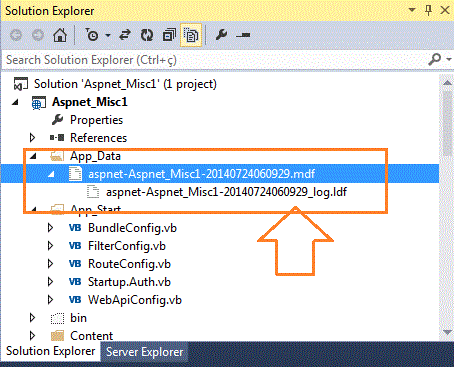Select BundleConfig.vb file
Viewport: 454px width, 367px height.
[x=132, y=228]
